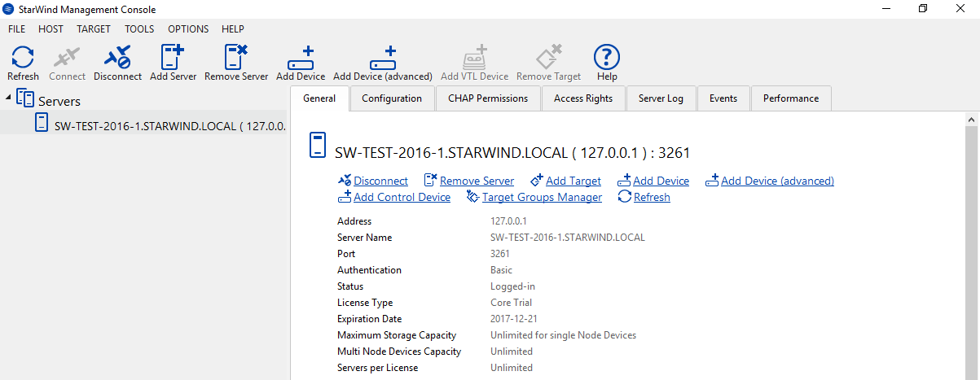Screen dimensions: 980x380
Task: Select SW-TEST-2016-1.STARWIND.LOCAL in server tree
Action: 169,125
